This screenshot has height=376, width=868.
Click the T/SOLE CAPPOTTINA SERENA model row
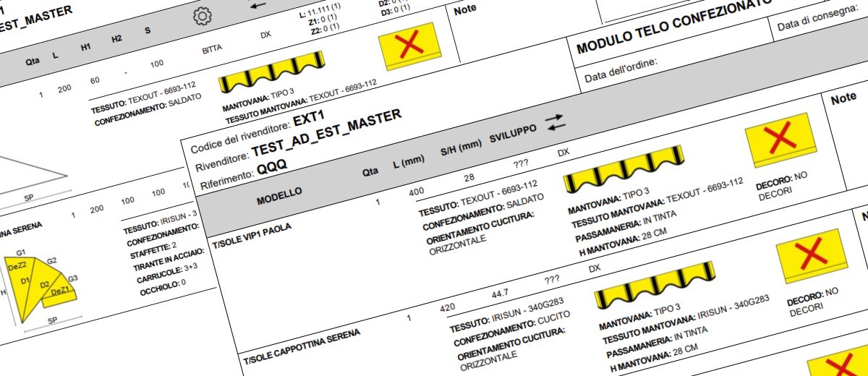302,346
